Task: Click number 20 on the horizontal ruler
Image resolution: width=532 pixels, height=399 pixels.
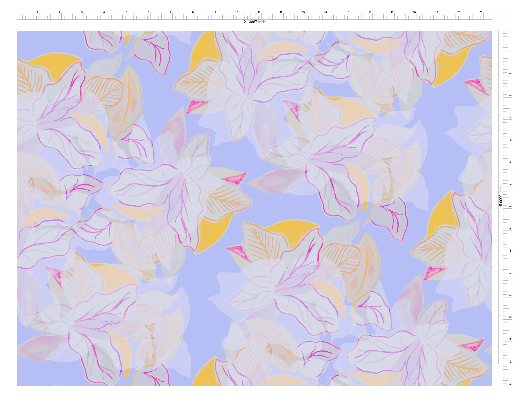Action: click(x=458, y=12)
